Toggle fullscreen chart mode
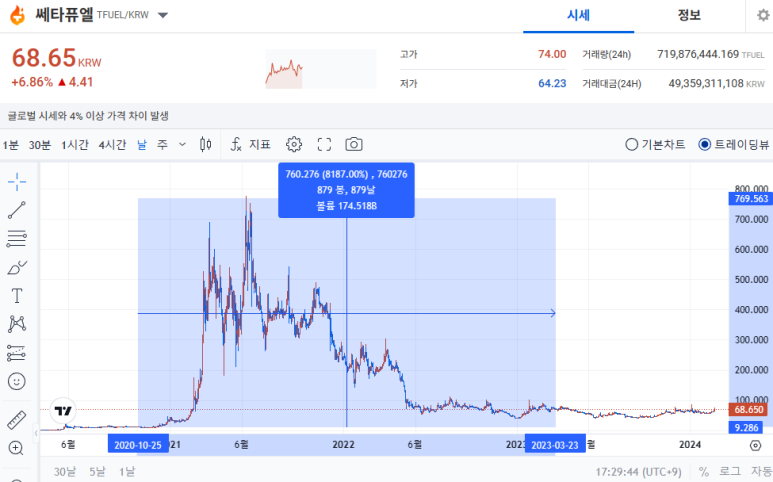 (324, 144)
